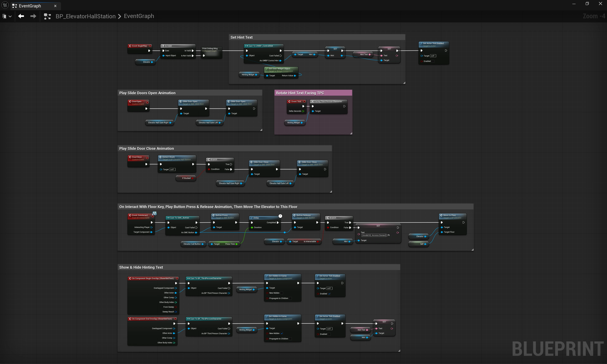Click resize handle of Rotate Hint Text comment
This screenshot has width=607, height=364.
coord(351,133)
